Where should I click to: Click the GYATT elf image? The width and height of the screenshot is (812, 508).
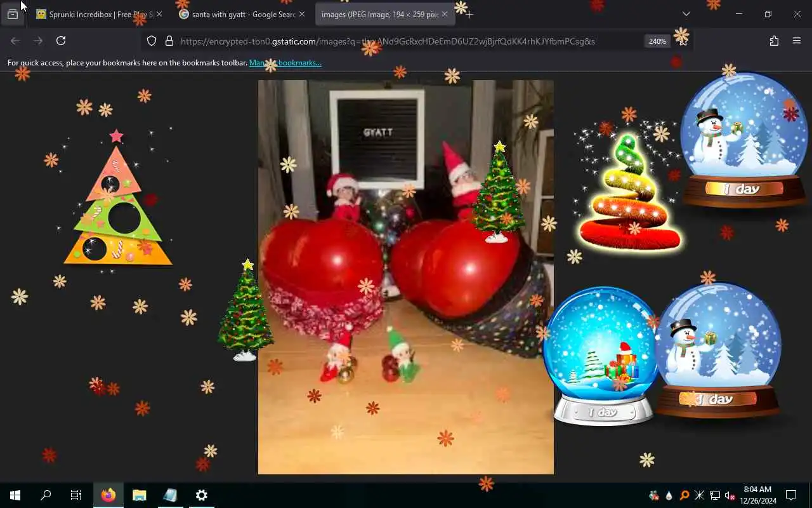point(406,277)
